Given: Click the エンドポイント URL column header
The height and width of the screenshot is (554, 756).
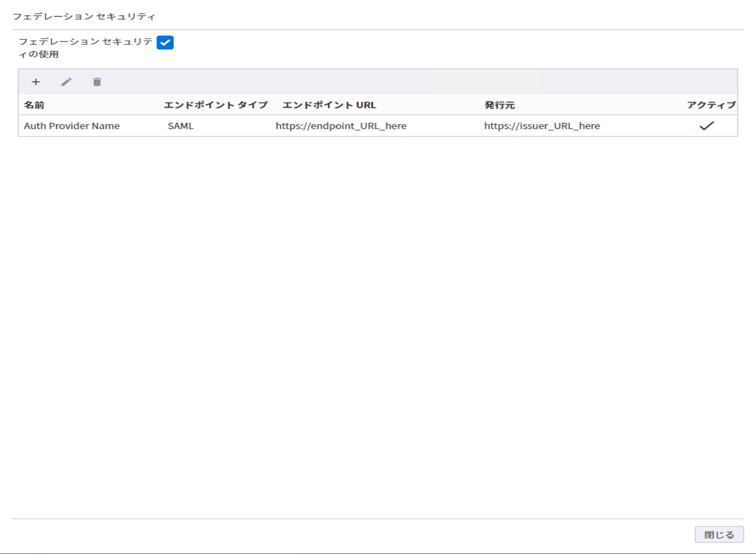Looking at the screenshot, I should click(x=329, y=105).
